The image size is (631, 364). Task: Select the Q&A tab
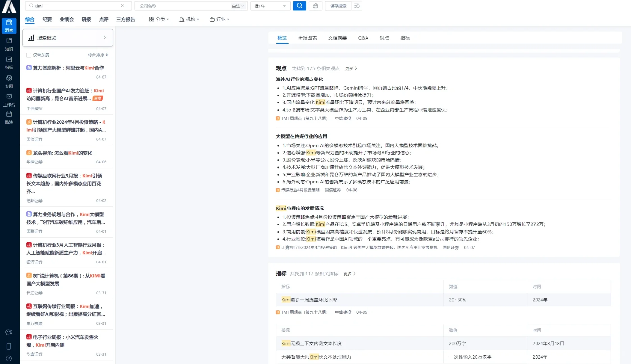[x=363, y=38]
